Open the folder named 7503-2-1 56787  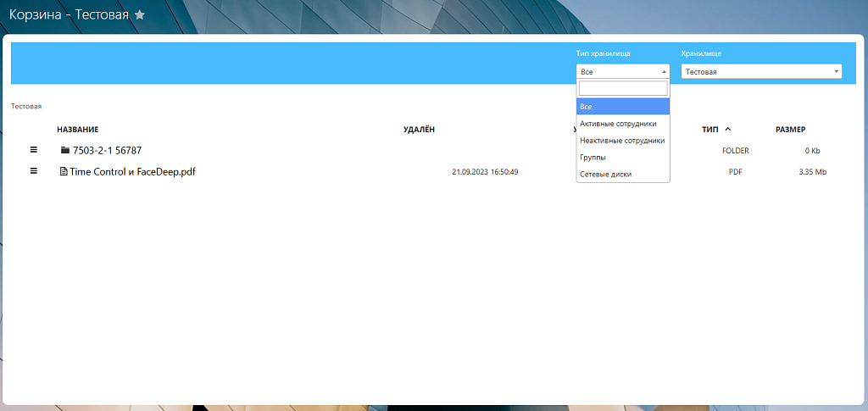pos(107,151)
